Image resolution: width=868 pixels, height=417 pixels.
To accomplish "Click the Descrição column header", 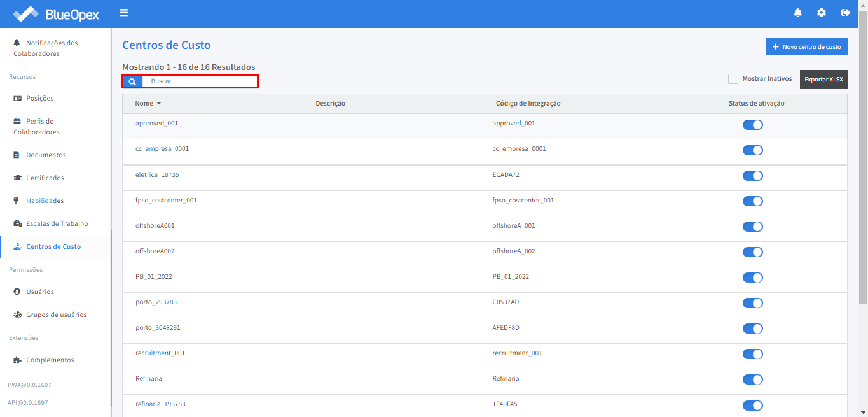I will click(330, 103).
